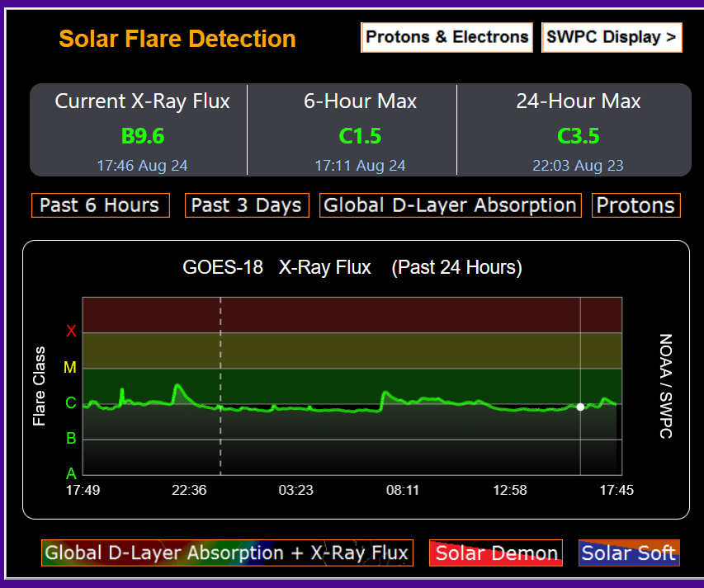The image size is (704, 588).
Task: Click the timestamp 22:03 Aug 23
Action: click(x=579, y=166)
